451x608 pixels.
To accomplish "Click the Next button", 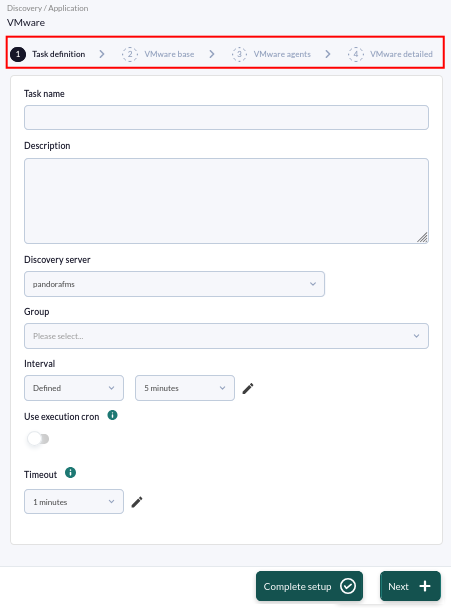I will pos(410,586).
